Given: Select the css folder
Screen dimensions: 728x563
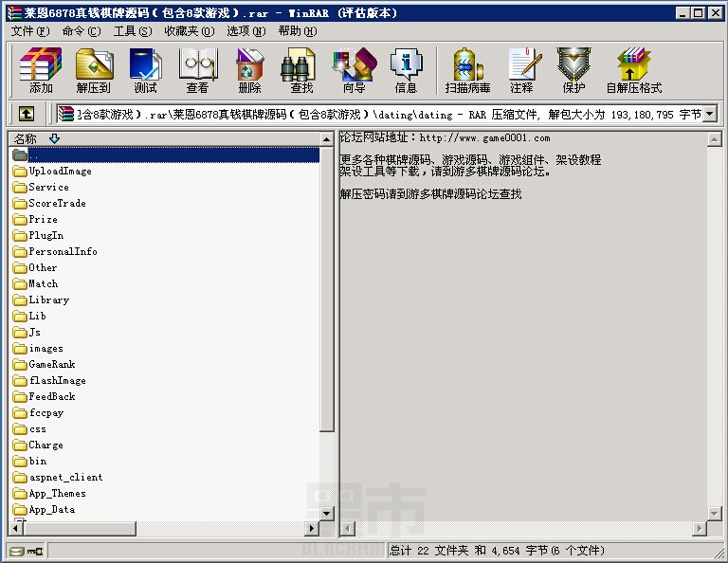Looking at the screenshot, I should [x=29, y=428].
